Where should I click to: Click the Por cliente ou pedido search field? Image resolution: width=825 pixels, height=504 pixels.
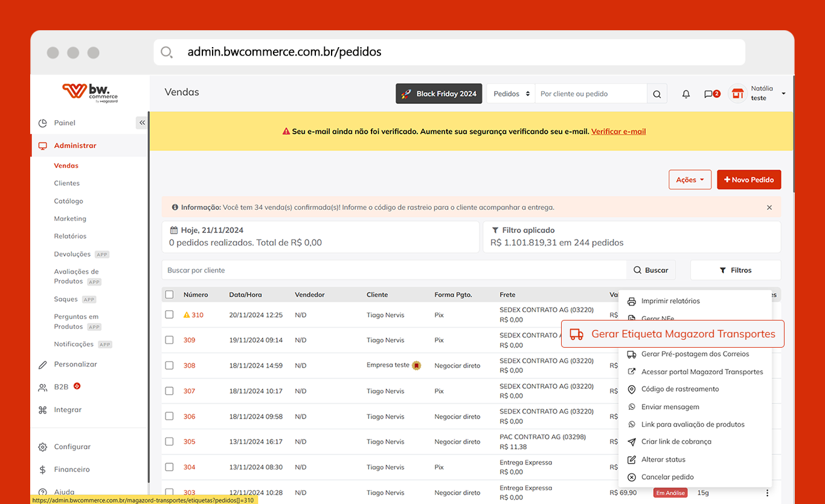591,94
